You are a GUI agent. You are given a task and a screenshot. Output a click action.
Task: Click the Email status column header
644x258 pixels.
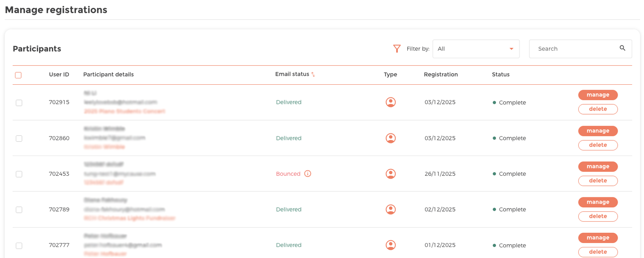pos(292,74)
